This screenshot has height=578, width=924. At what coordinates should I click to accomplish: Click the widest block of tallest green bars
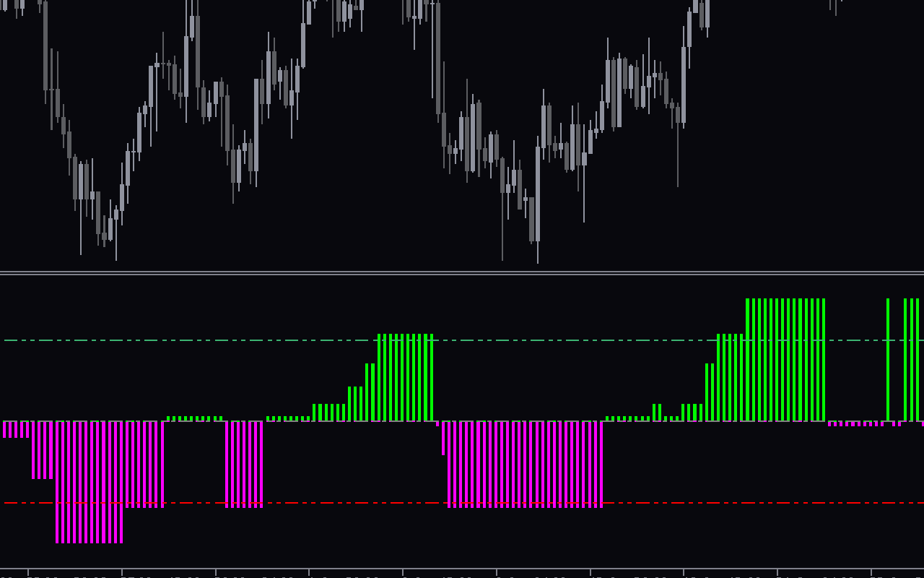785,360
